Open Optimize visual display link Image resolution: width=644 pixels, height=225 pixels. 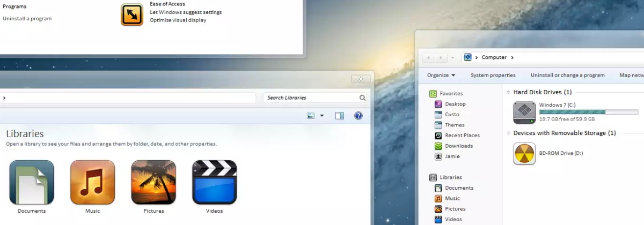(x=178, y=20)
